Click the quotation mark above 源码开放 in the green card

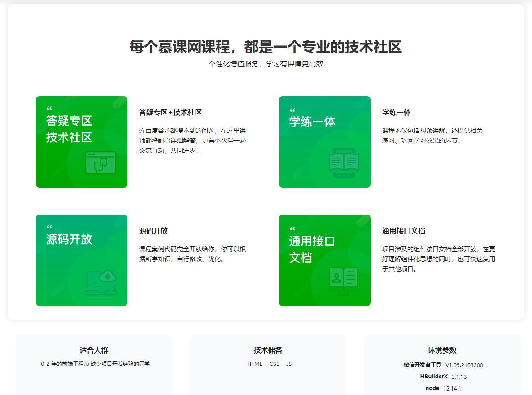49,227
